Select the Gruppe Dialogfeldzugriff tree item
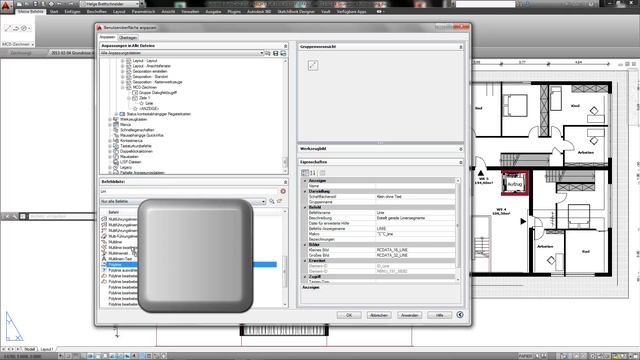The height and width of the screenshot is (360, 640). click(x=158, y=93)
